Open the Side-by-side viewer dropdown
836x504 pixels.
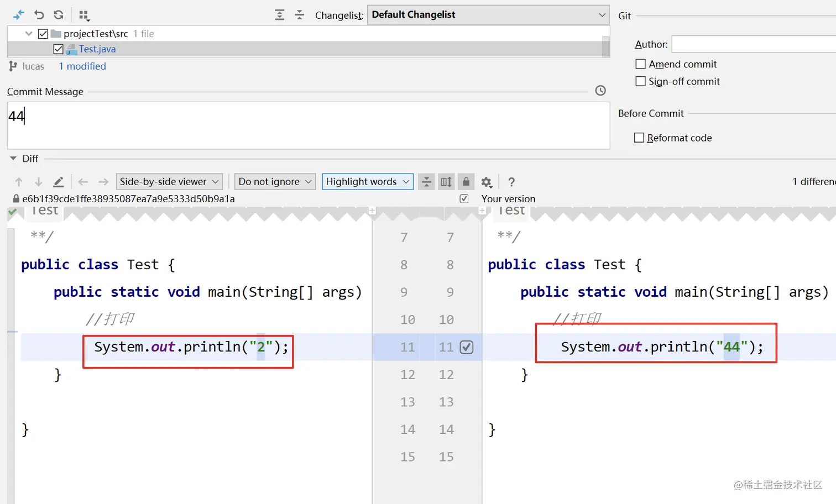click(x=170, y=182)
